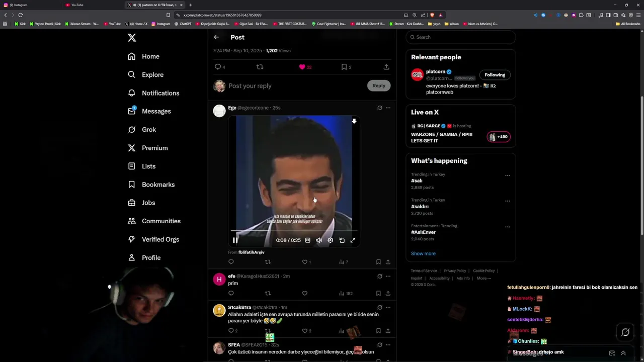This screenshot has width=644, height=362.
Task: Open the Grok floating button
Action: point(625,332)
